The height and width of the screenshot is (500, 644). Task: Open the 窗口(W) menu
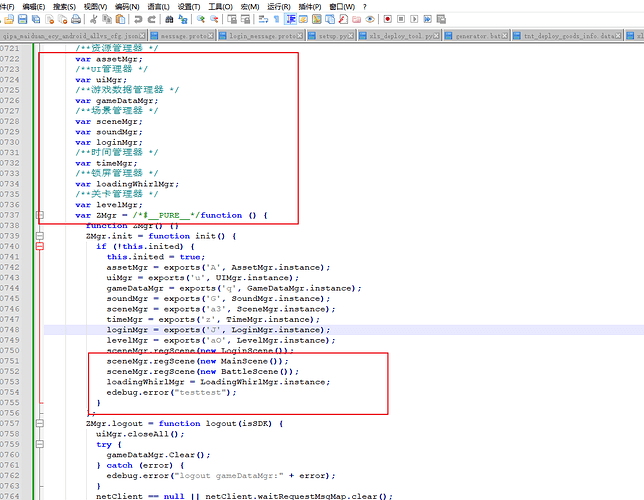pos(342,7)
